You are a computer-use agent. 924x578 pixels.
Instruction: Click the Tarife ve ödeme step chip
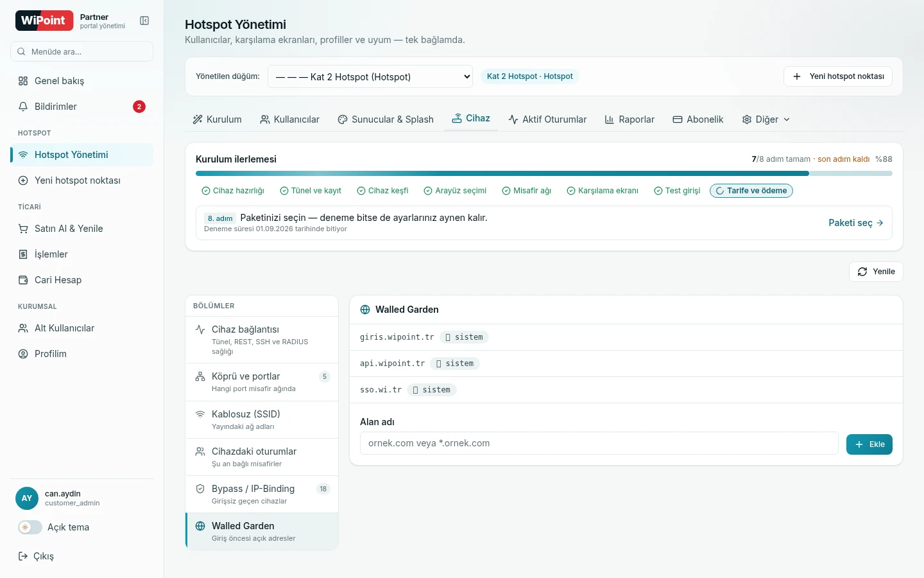pos(751,191)
